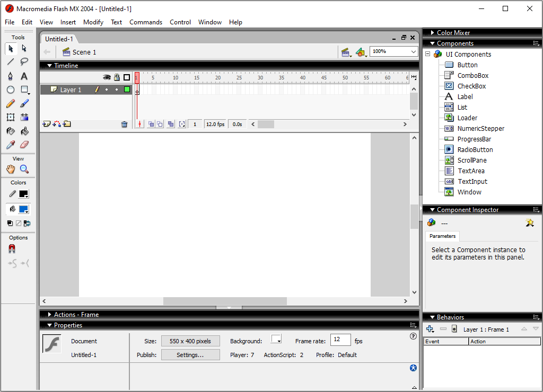The image size is (543, 392).
Task: Collapse the Component Inspector panel
Action: click(433, 210)
